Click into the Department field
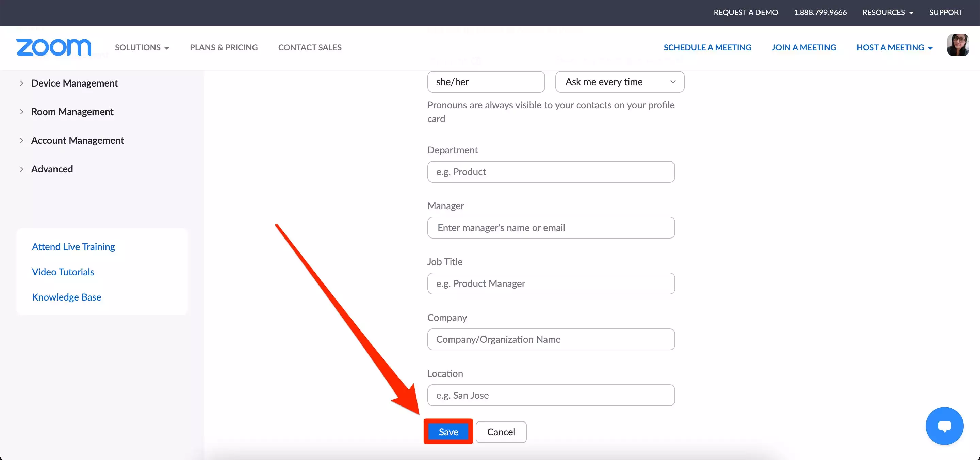 tap(551, 172)
